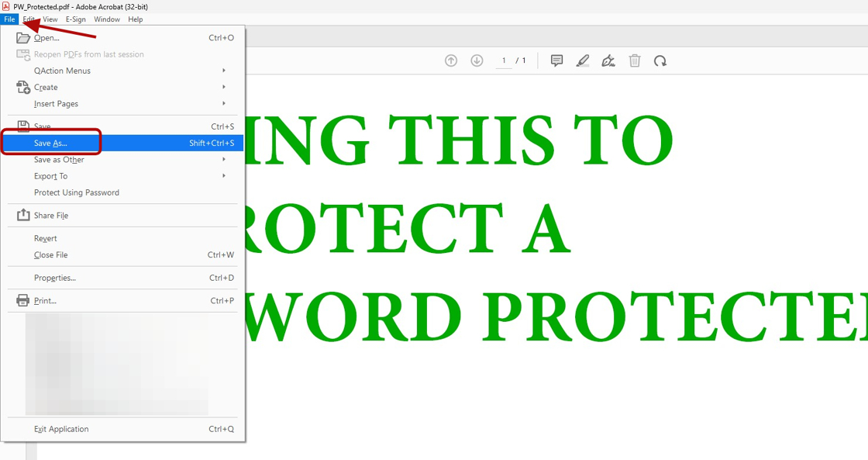Select the highlighter pen tool
868x460 pixels.
(x=582, y=61)
